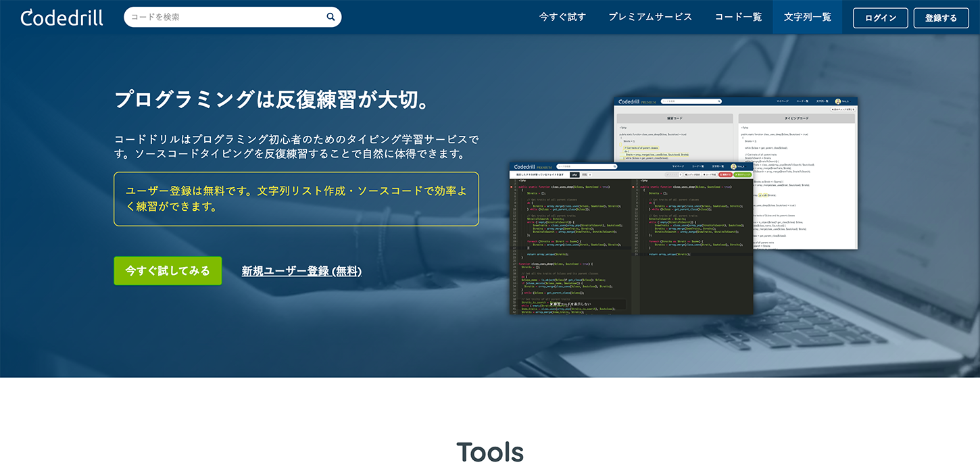The height and width of the screenshot is (473, 980).
Task: Click the green button in the dark screenshot toolbar
Action: [743, 174]
